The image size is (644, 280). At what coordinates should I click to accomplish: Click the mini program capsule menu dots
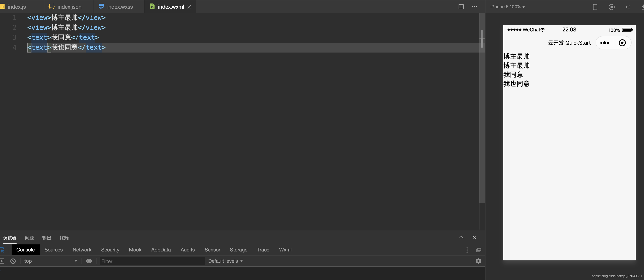tap(604, 43)
